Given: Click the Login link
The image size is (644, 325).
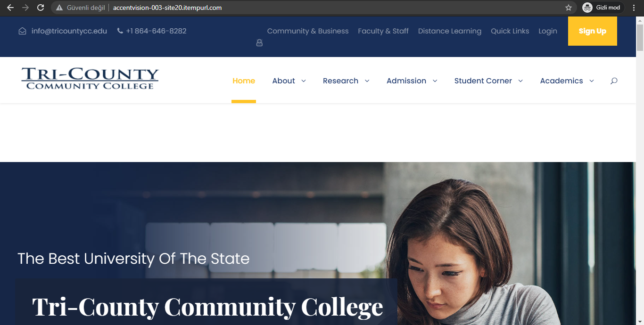Looking at the screenshot, I should (x=548, y=31).
